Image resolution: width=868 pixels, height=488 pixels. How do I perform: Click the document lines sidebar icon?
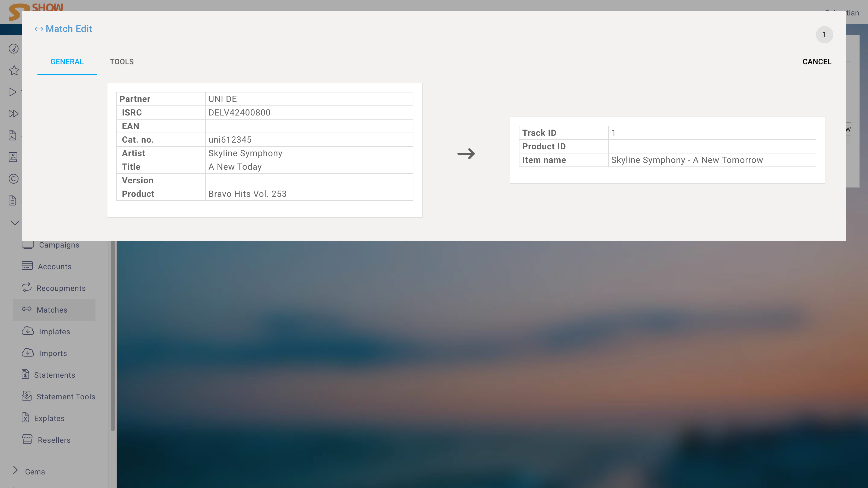12,200
